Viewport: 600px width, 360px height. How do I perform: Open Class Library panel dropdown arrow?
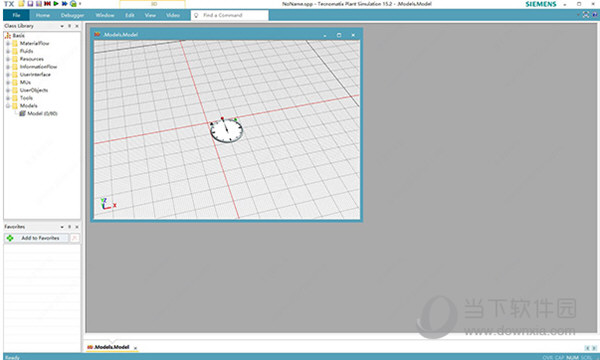[x=62, y=26]
